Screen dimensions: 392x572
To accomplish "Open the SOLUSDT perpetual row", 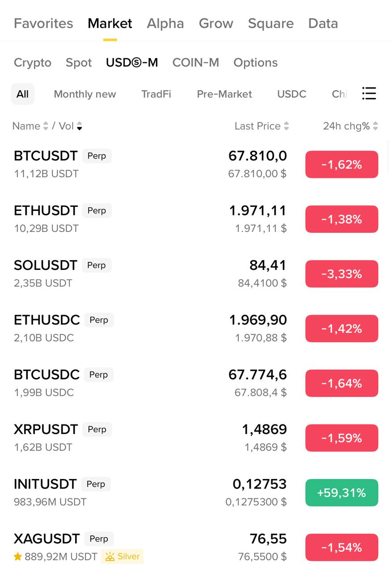I will [134, 273].
